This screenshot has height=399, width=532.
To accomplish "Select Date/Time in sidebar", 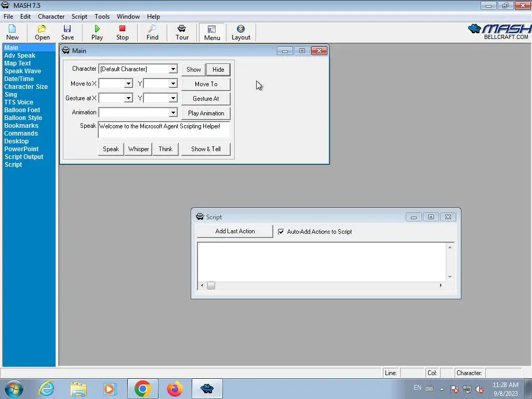I will [19, 79].
